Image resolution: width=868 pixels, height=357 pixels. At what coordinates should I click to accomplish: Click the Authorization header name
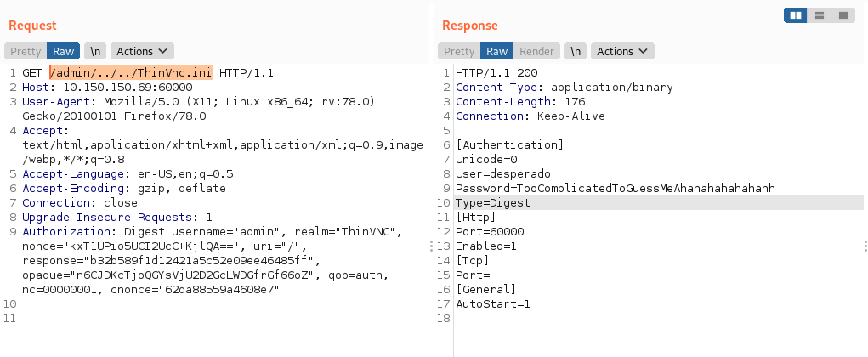[66, 231]
